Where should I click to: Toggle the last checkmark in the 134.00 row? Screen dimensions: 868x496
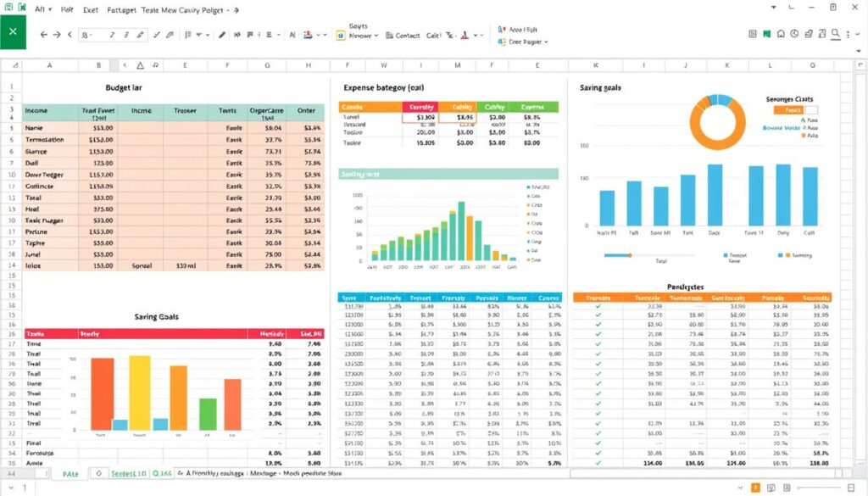coord(598,463)
